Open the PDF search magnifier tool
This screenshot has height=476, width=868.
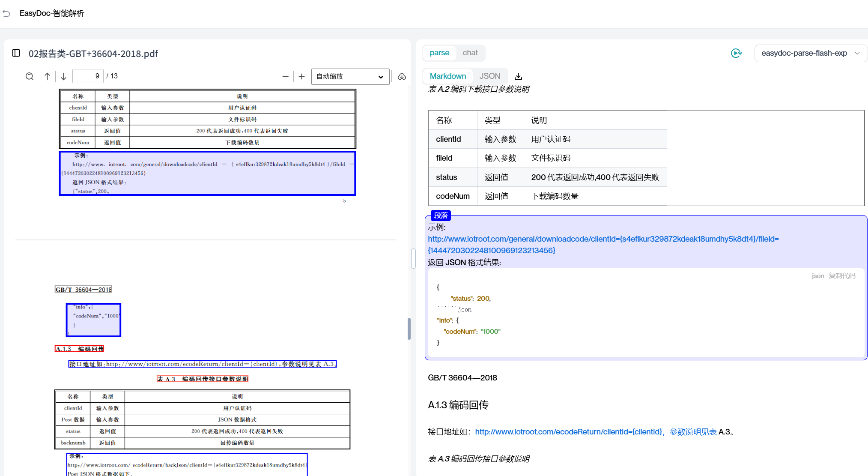pyautogui.click(x=30, y=76)
